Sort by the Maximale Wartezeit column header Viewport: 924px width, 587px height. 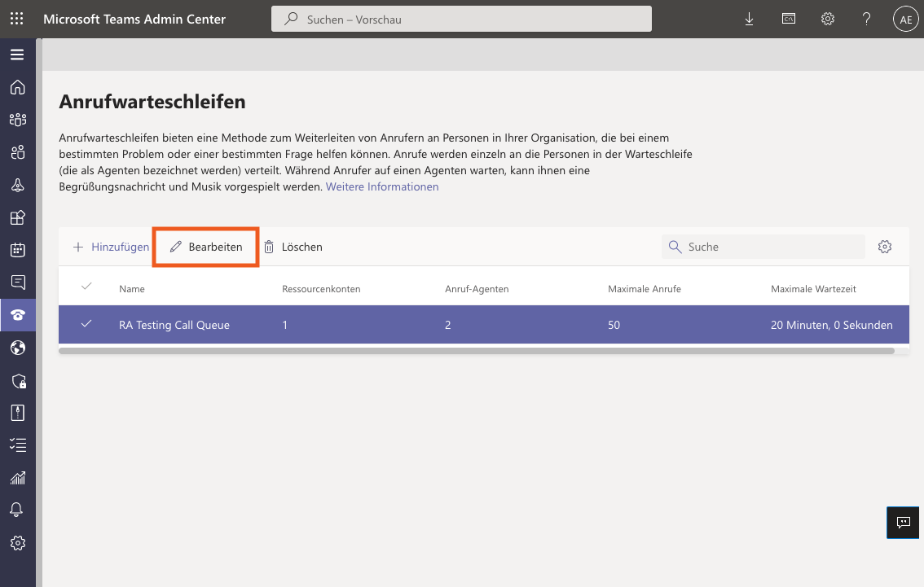pos(813,289)
